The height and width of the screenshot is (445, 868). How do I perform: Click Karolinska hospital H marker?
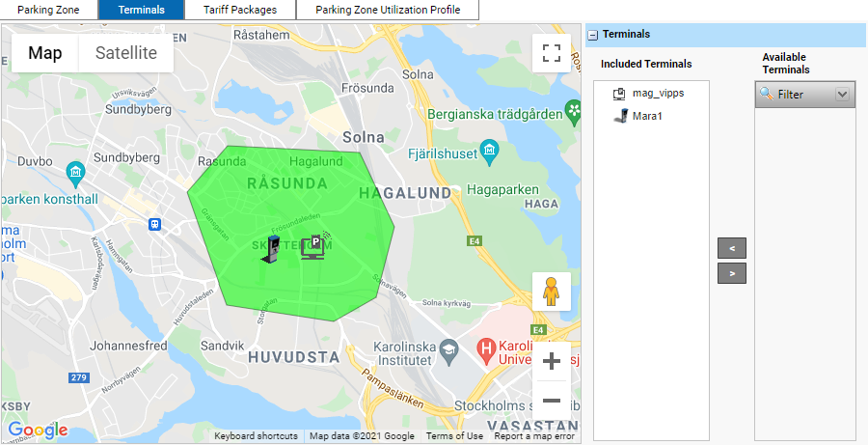pos(486,350)
